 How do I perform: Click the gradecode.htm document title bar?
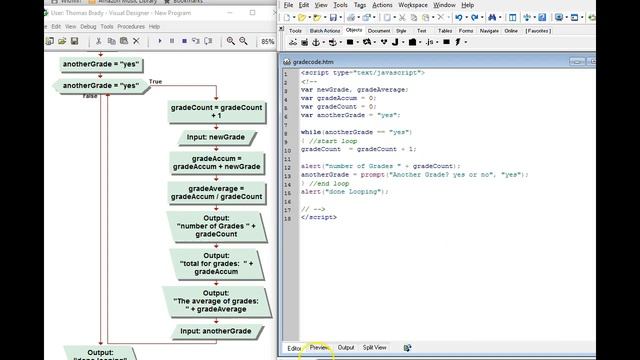click(x=439, y=62)
